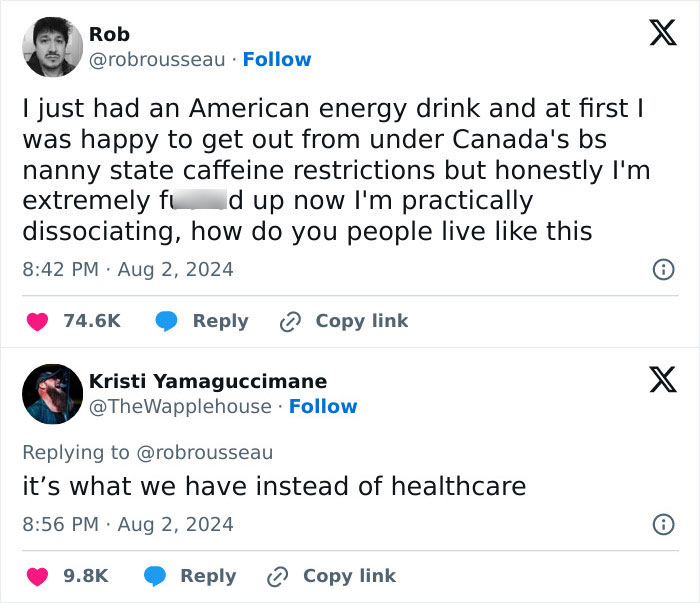Follow the @TheWapplehouse account
700x603 pixels.
323,406
